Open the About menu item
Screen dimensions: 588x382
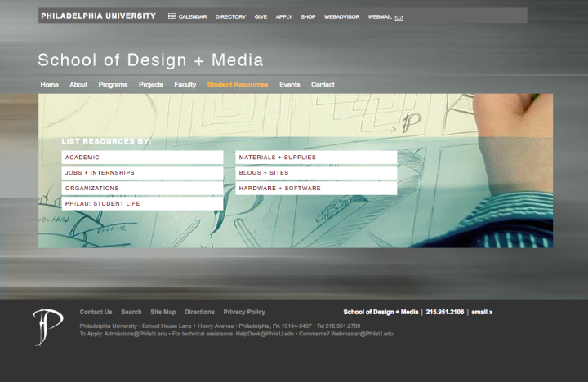click(x=78, y=85)
